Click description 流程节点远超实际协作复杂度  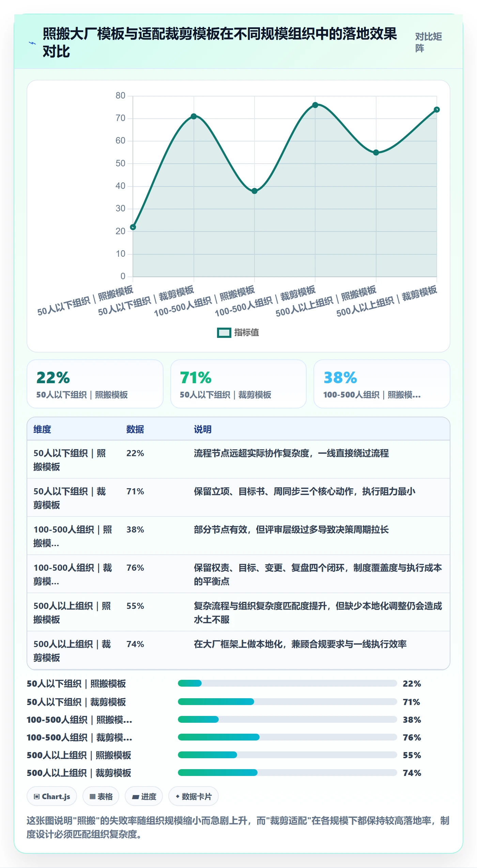coord(291,453)
